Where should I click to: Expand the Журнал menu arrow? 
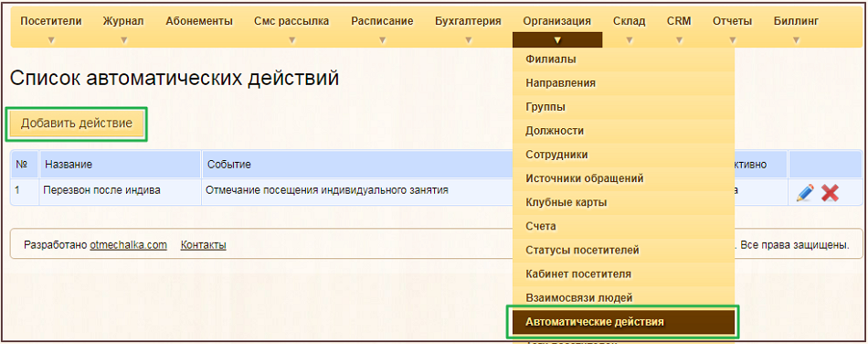coord(123,40)
